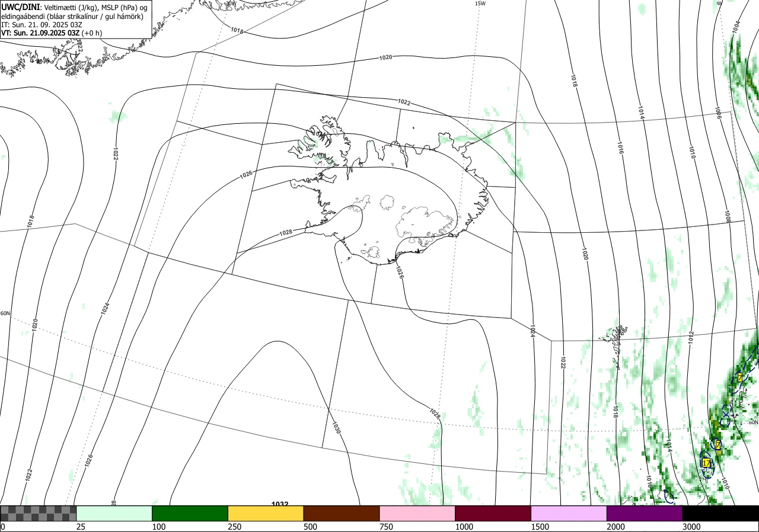
Task: Click the legend value '250'
Action: tap(234, 527)
